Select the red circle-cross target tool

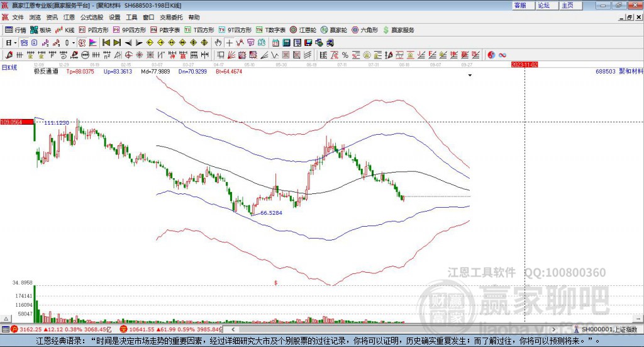tap(128, 55)
